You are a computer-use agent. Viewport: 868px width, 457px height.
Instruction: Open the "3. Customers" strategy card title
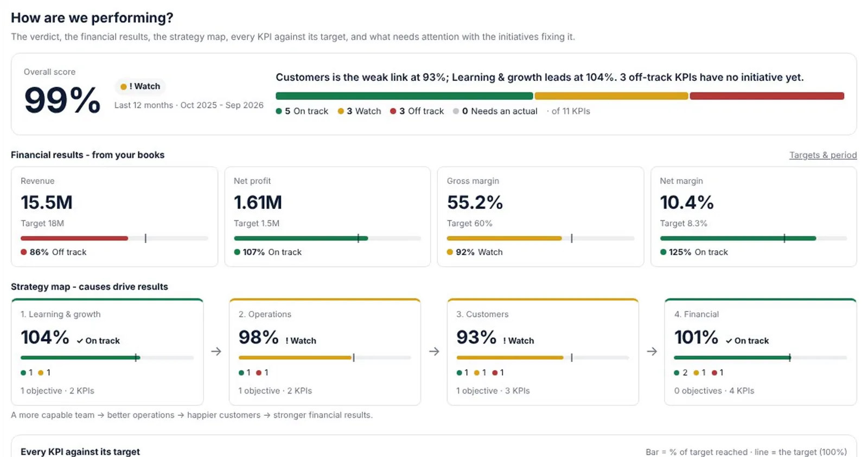483,314
